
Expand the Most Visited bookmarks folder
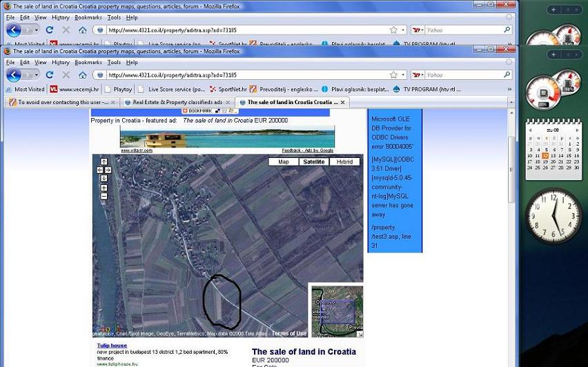(x=26, y=89)
